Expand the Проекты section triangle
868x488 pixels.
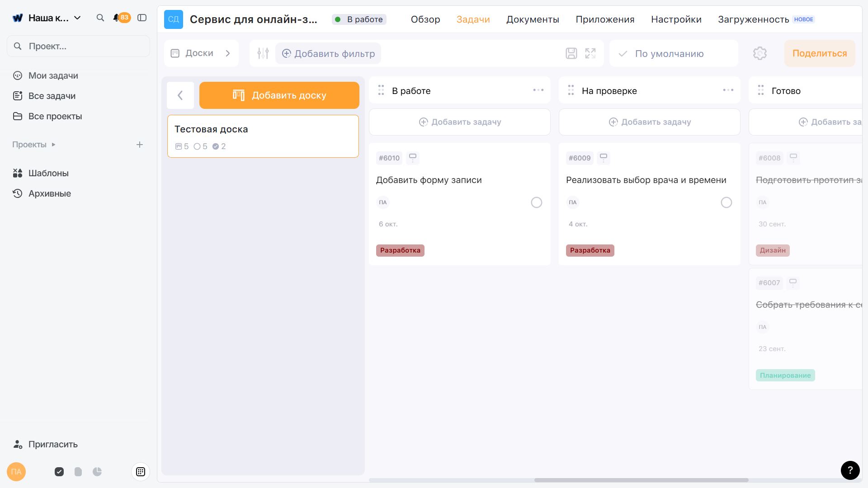click(x=53, y=145)
